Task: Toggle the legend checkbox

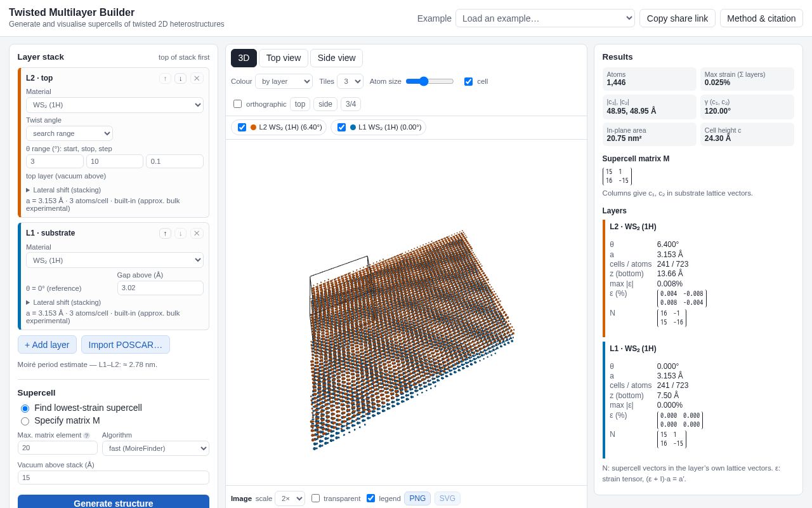Action: [370, 498]
